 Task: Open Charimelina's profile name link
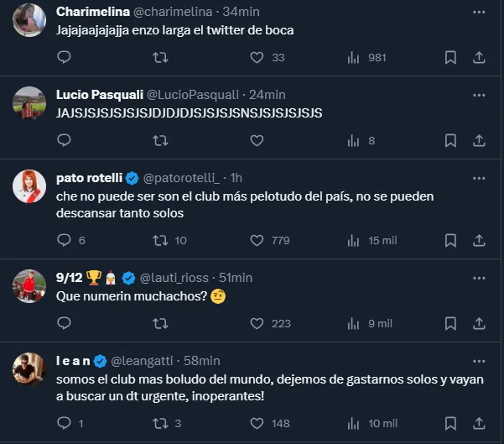tap(93, 13)
